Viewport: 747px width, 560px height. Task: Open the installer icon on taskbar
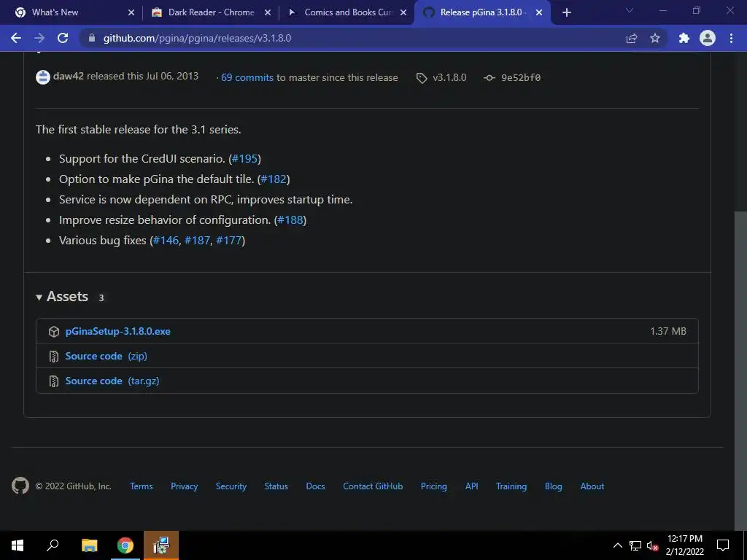coord(161,545)
